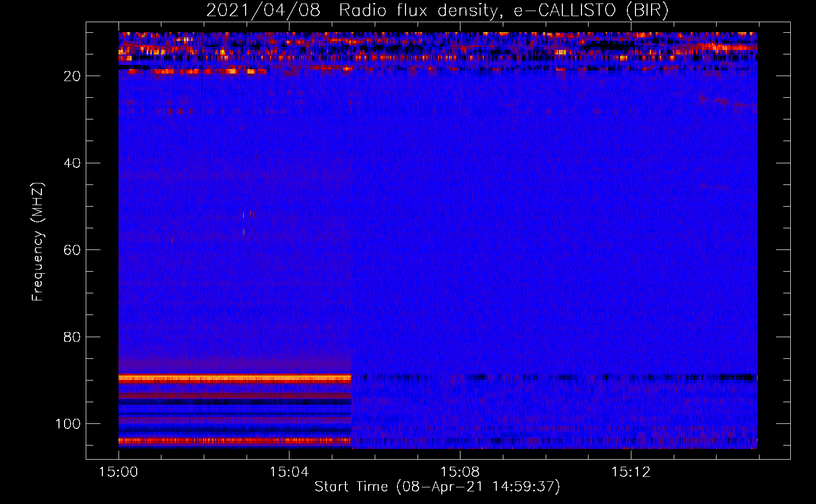Click the 60 MHz frequency tick label
The width and height of the screenshot is (816, 504).
72,250
